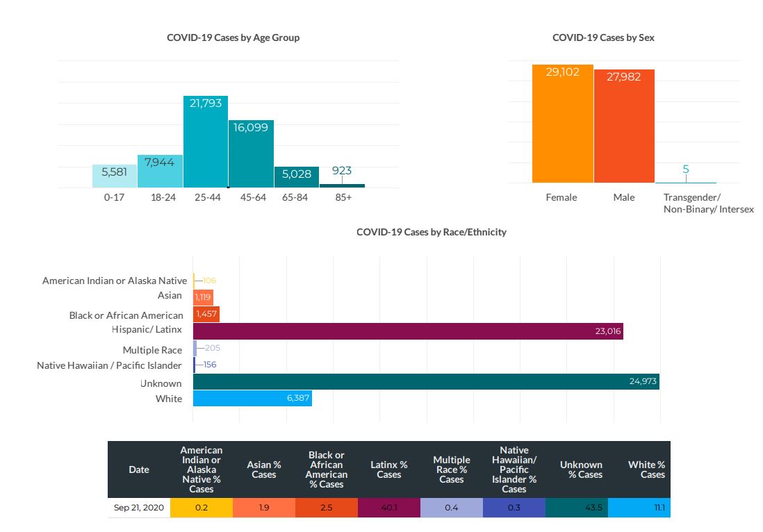Click the Date column header
This screenshot has height=532, width=763.
coord(139,469)
